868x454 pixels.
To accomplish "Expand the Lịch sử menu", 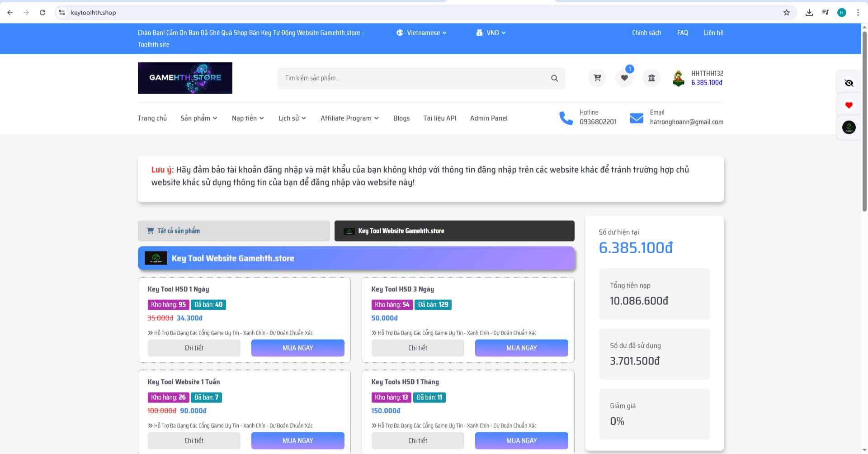I will (x=292, y=118).
